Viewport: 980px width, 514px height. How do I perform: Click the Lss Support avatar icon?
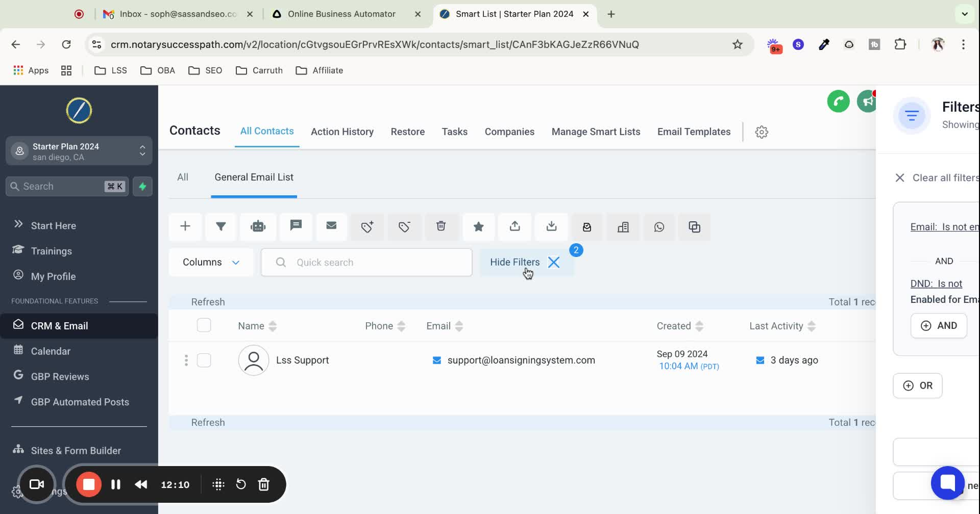[x=254, y=361]
